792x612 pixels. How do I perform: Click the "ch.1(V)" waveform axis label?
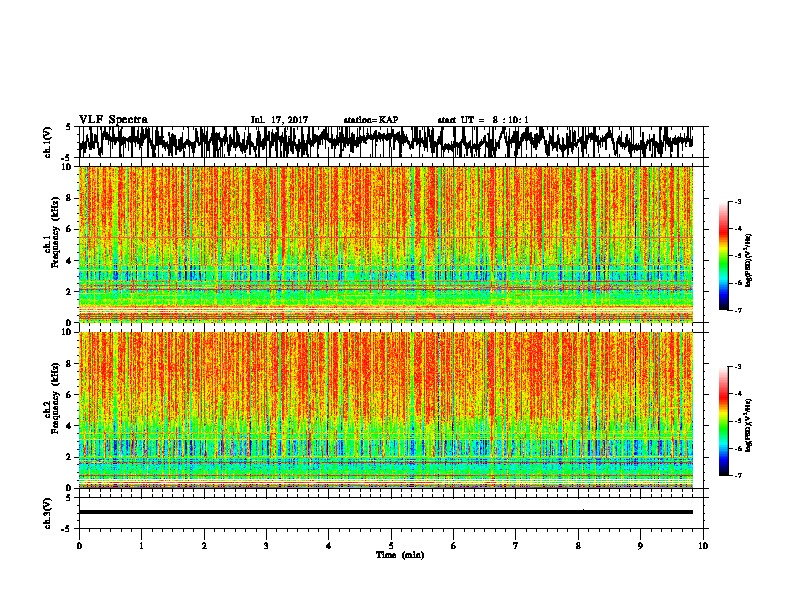click(48, 142)
